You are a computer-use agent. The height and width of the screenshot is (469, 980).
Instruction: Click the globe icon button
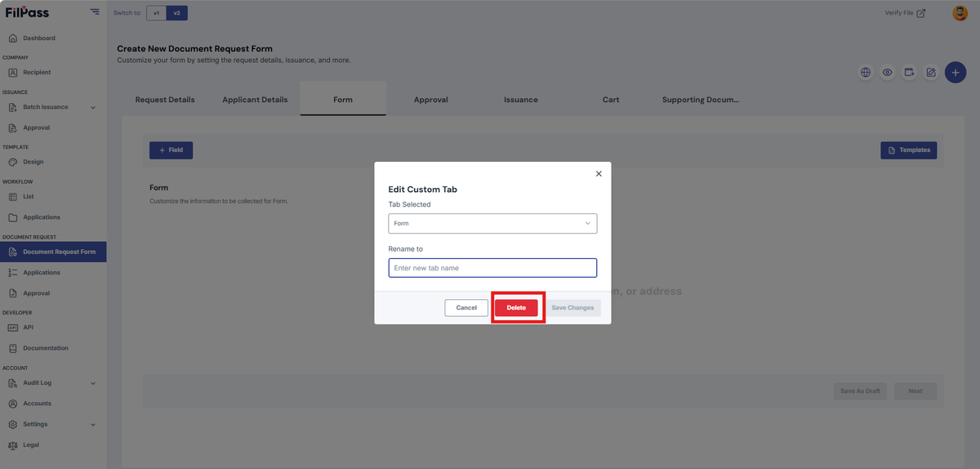pyautogui.click(x=866, y=73)
